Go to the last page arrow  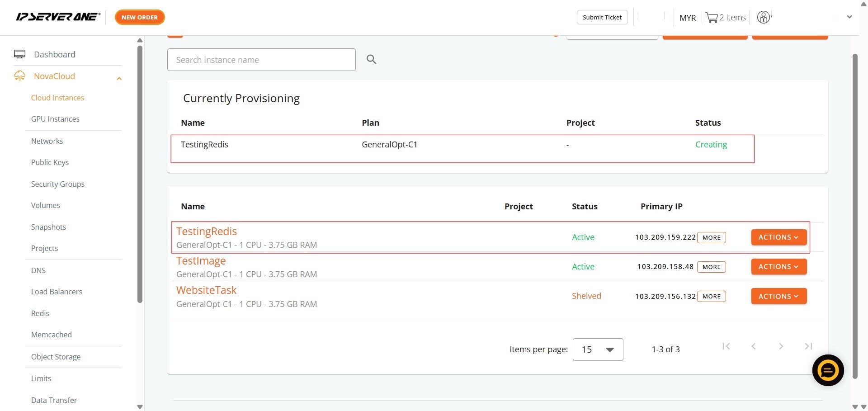808,346
